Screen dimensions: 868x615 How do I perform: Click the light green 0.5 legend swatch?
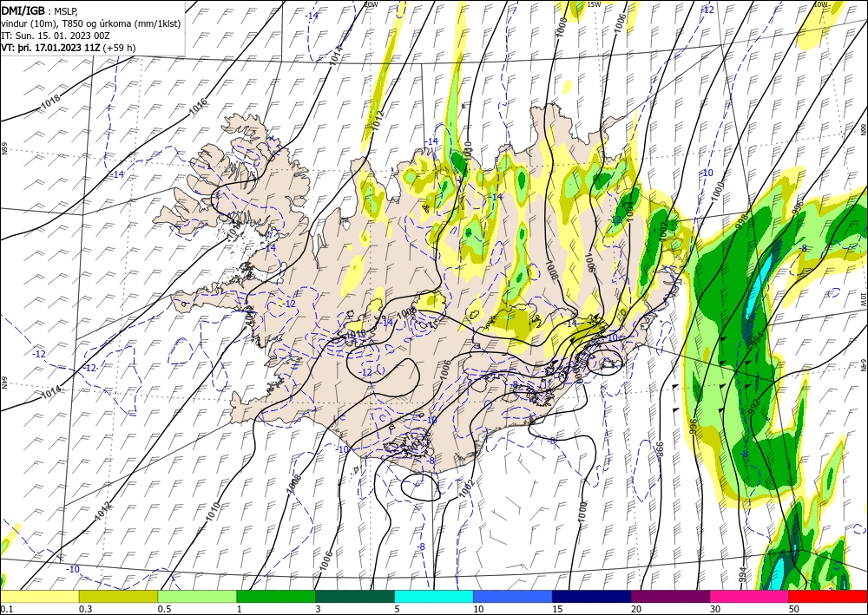point(197,597)
